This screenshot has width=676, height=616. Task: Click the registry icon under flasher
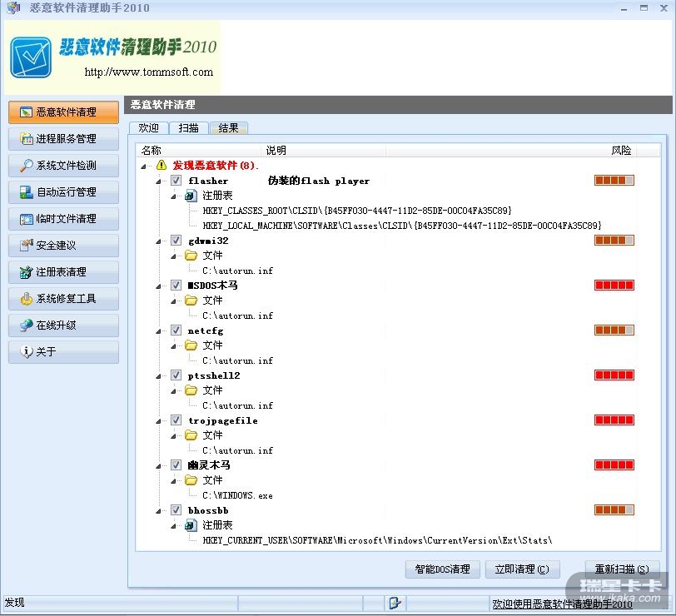[x=191, y=196]
